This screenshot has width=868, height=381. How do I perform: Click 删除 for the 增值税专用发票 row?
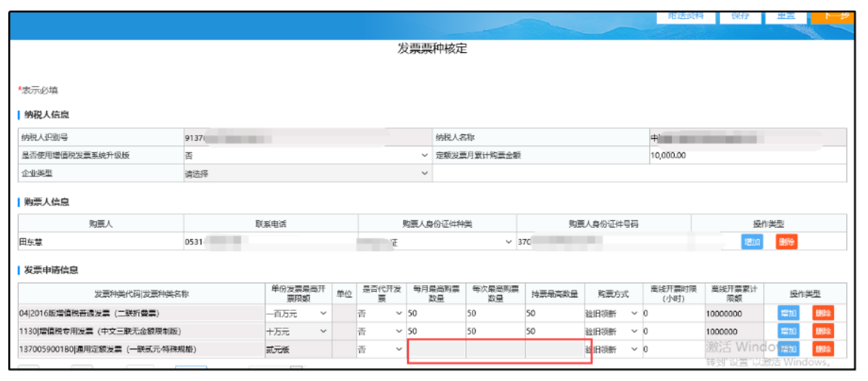pyautogui.click(x=823, y=331)
